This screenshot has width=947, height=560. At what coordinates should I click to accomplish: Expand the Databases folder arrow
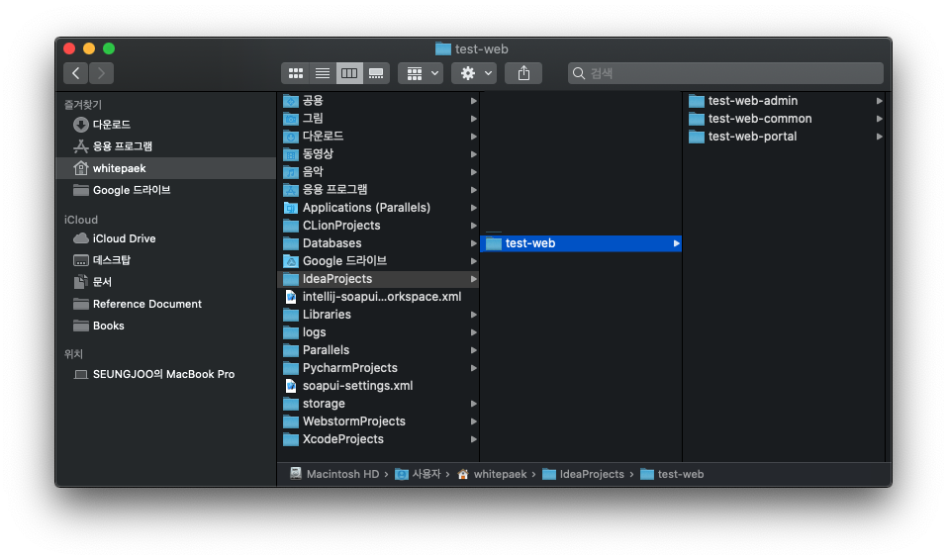coord(473,243)
